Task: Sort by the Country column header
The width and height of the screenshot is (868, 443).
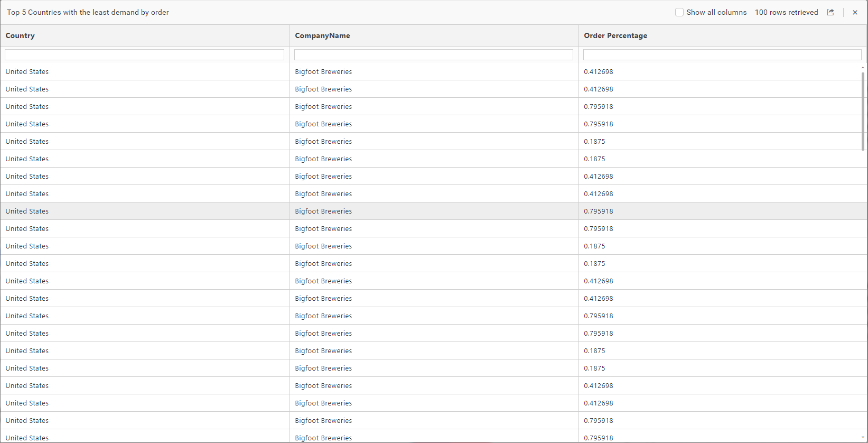Action: click(20, 35)
